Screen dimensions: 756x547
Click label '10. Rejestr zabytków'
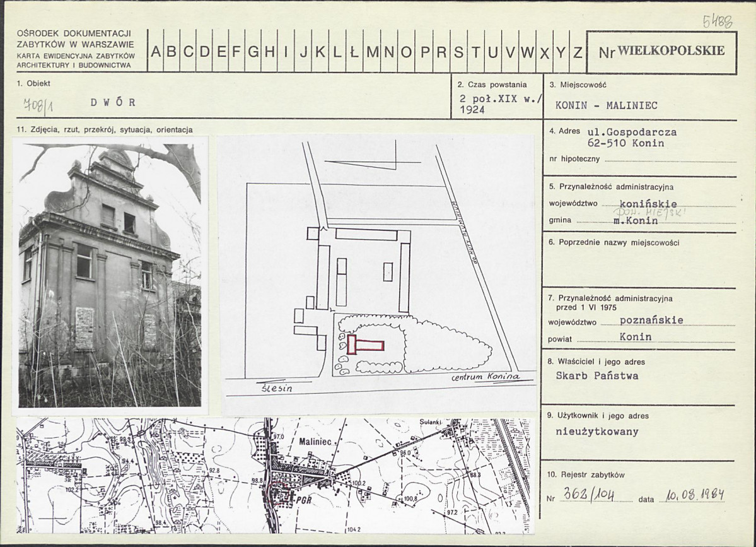pos(586,474)
